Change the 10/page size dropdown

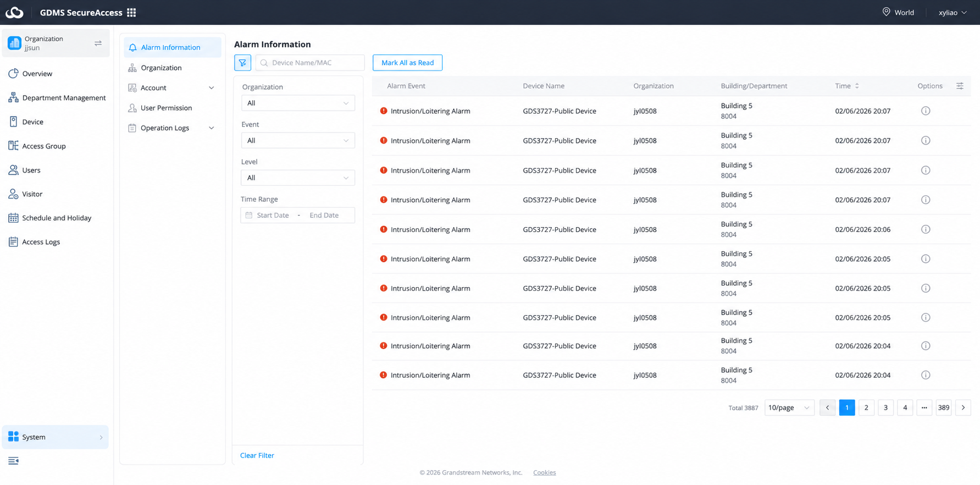click(x=789, y=407)
